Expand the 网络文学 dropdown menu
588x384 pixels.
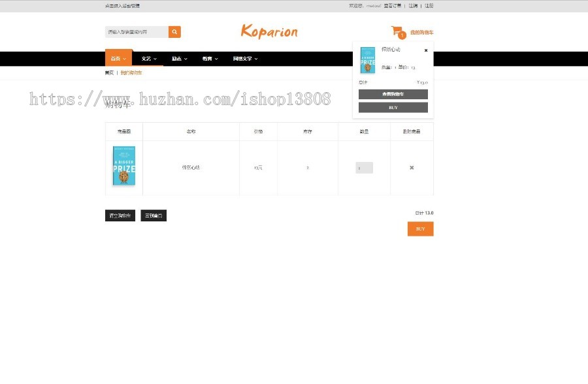[x=243, y=58]
